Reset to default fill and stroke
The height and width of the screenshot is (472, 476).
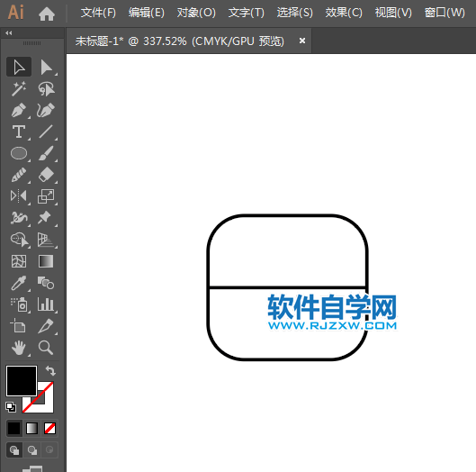coord(11,407)
